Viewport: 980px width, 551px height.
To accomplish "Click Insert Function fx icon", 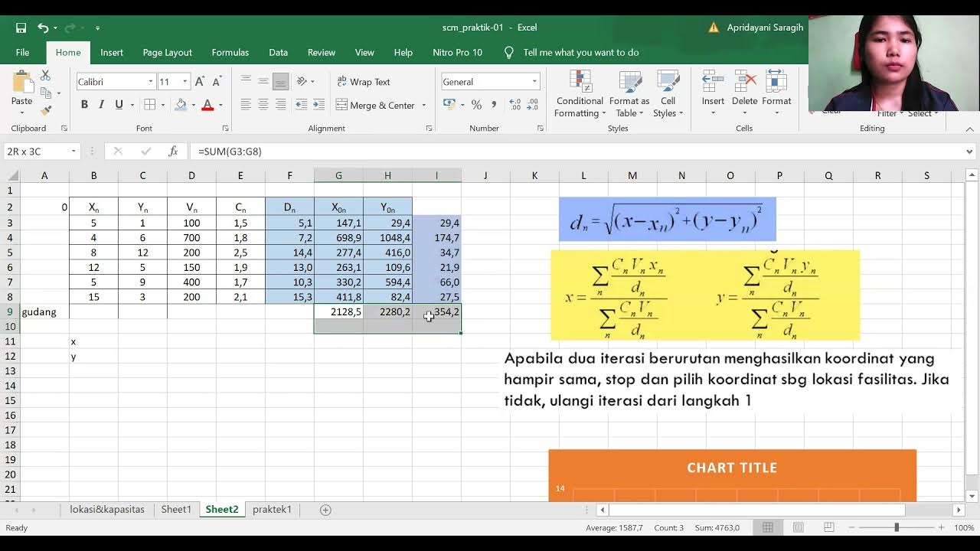I will click(x=173, y=152).
